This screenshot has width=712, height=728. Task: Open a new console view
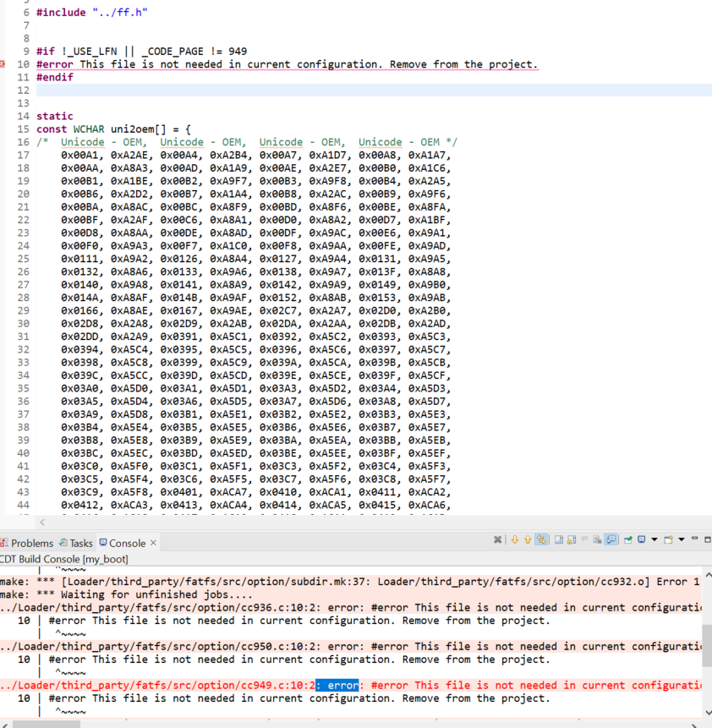pyautogui.click(x=667, y=539)
